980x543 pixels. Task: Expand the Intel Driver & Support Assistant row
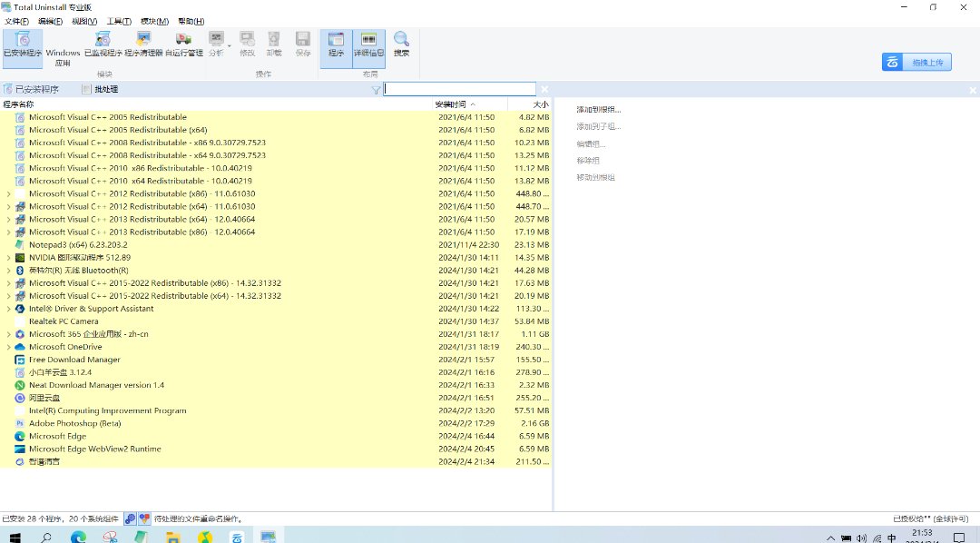coord(9,309)
